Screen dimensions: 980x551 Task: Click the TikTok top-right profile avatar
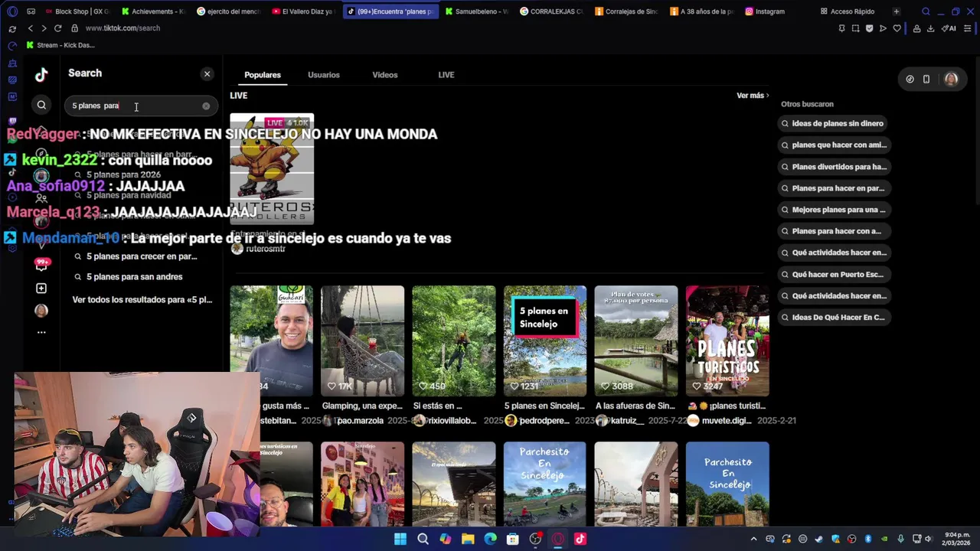951,79
